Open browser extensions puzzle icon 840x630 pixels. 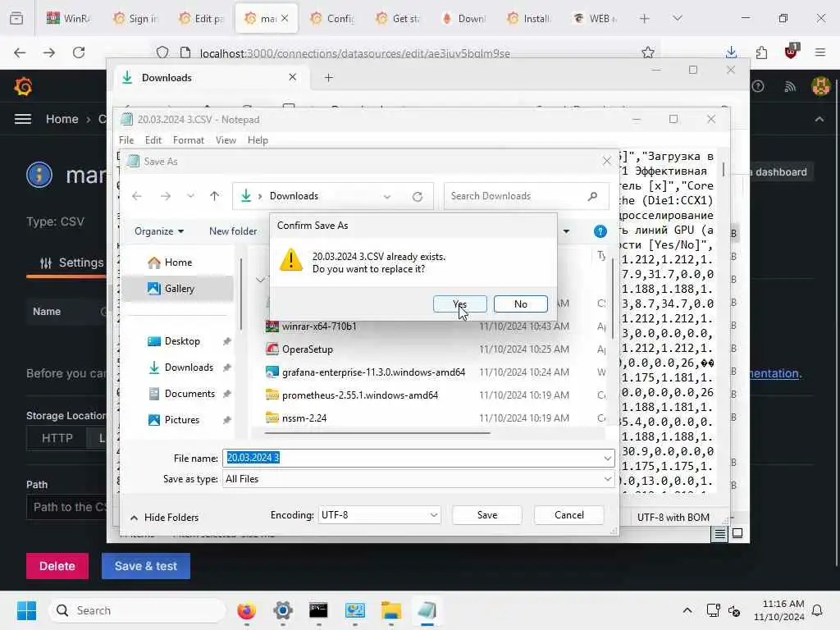tap(761, 52)
